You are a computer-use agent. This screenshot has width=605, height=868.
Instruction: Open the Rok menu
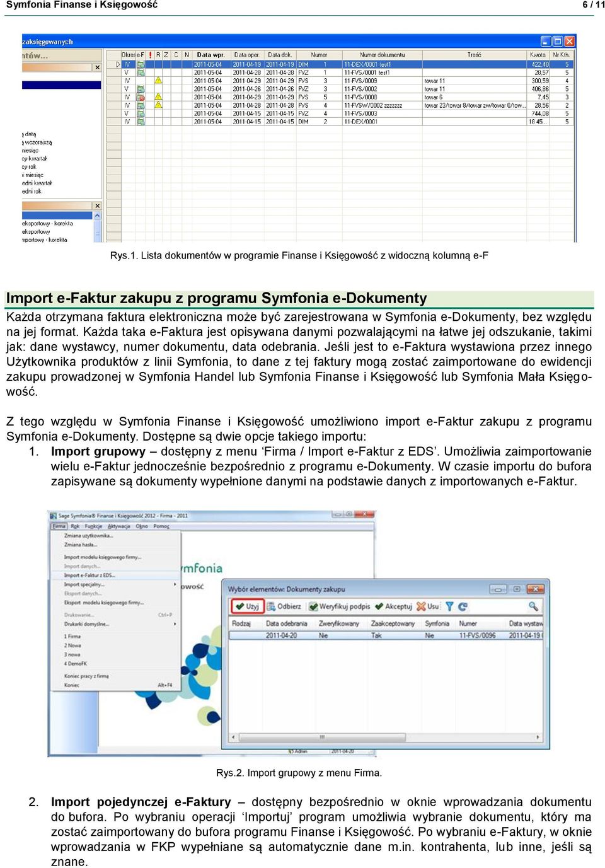(x=75, y=526)
